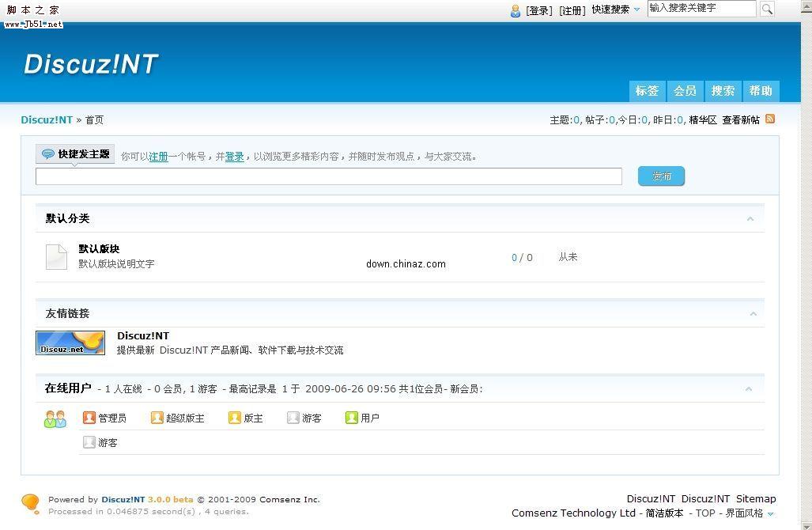Image resolution: width=812 pixels, height=530 pixels.
Task: Click the 精华区 link
Action: point(703,120)
